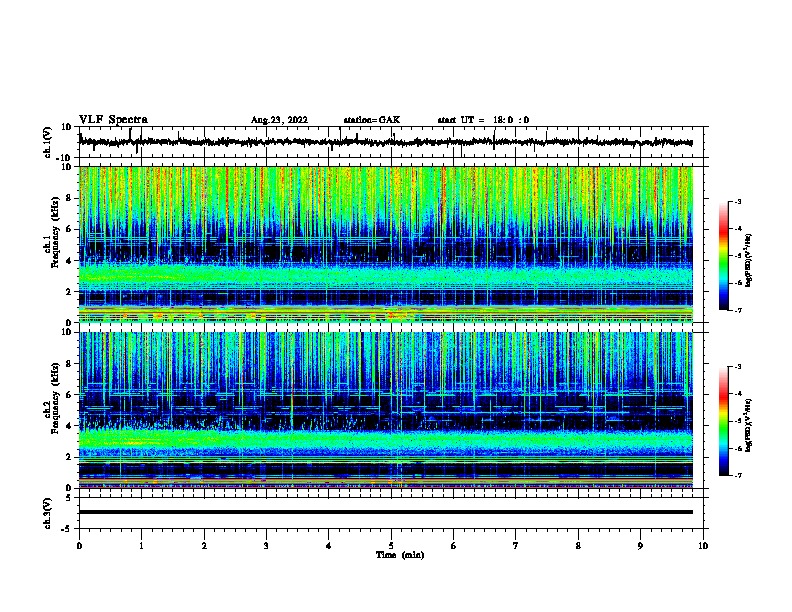Click the "8" kHz tick of ch.1 spectrogram
Viewport: 792px width, 612px height.
point(69,198)
